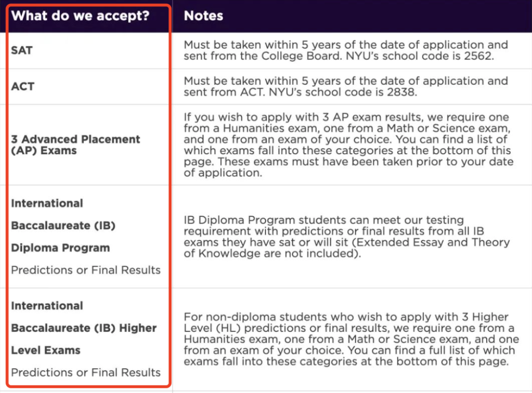Click the IB Diploma Program note paragraph
The width and height of the screenshot is (532, 393).
tap(347, 237)
